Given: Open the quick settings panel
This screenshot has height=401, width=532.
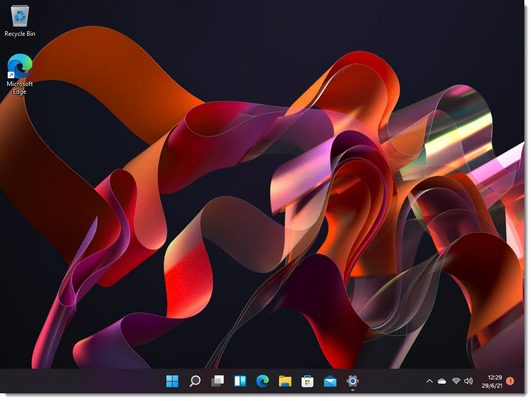Looking at the screenshot, I should [x=461, y=381].
